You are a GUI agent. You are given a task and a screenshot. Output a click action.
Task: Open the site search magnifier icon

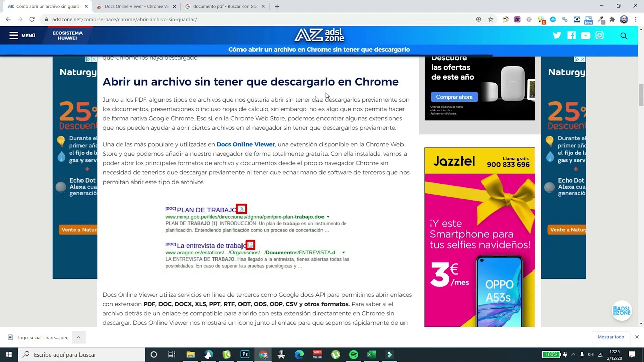coord(624,36)
